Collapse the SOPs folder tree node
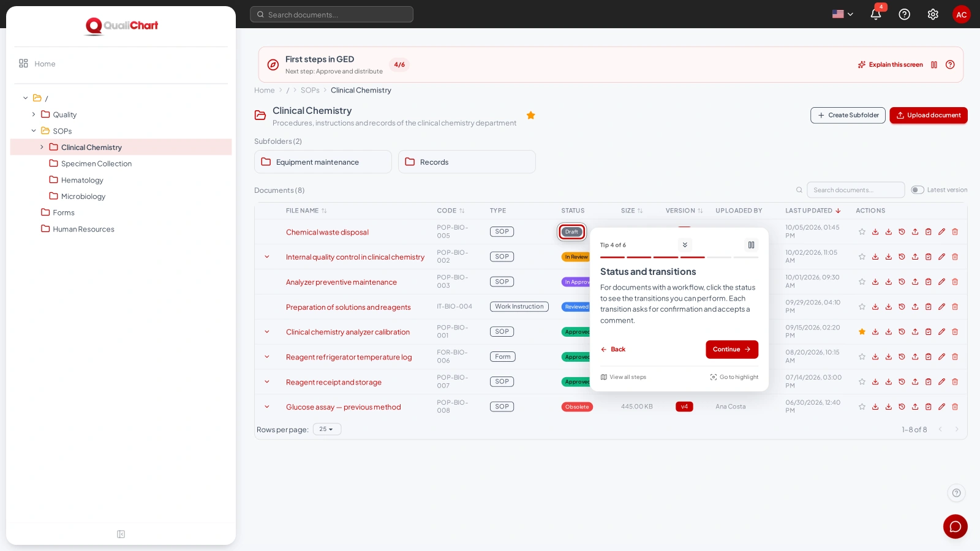 [x=34, y=131]
